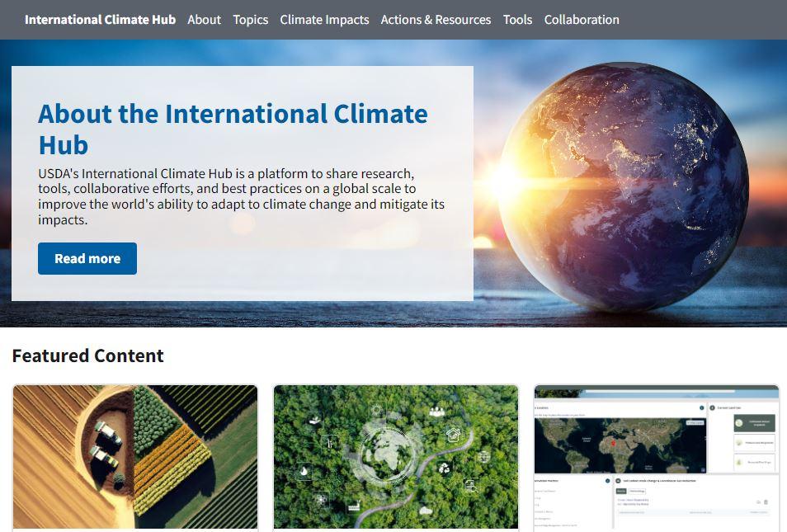Open the Topics menu item
Screen dimensions: 787x532
tap(251, 20)
